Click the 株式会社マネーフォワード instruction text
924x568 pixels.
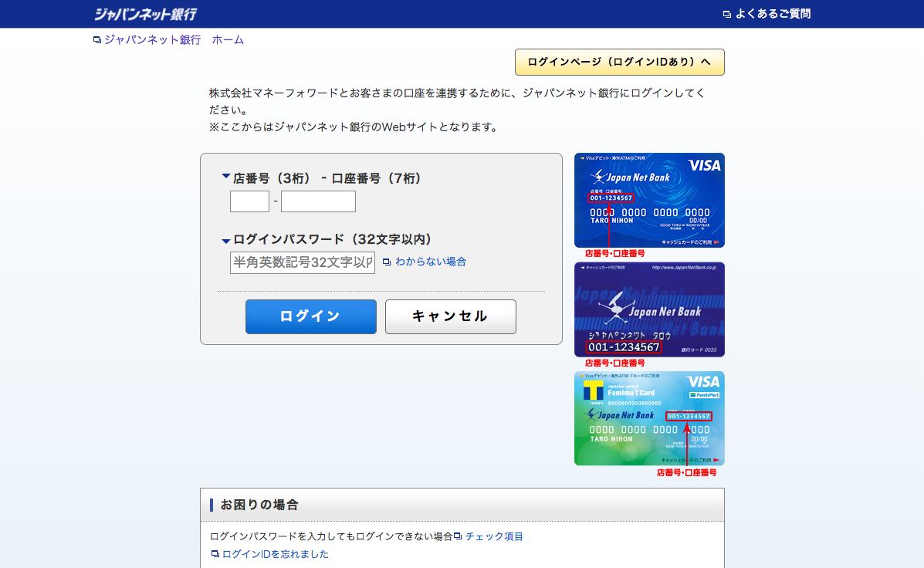tap(457, 101)
